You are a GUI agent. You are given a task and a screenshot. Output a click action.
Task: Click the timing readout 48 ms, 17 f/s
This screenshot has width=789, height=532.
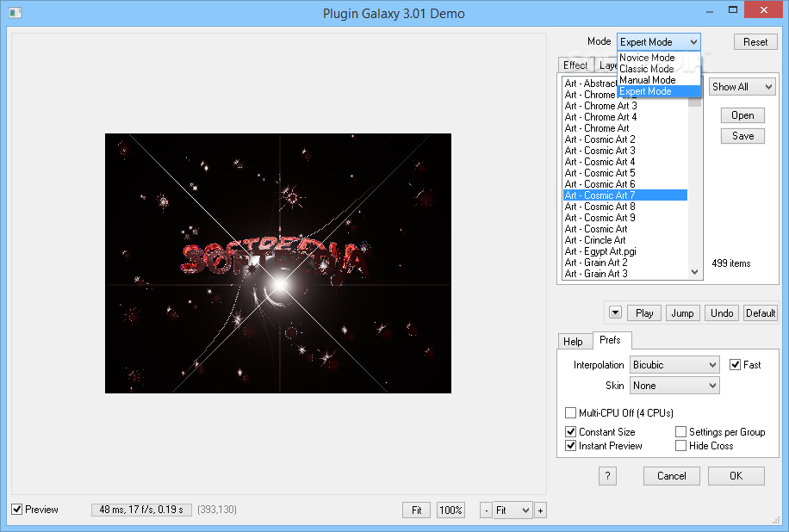(141, 510)
